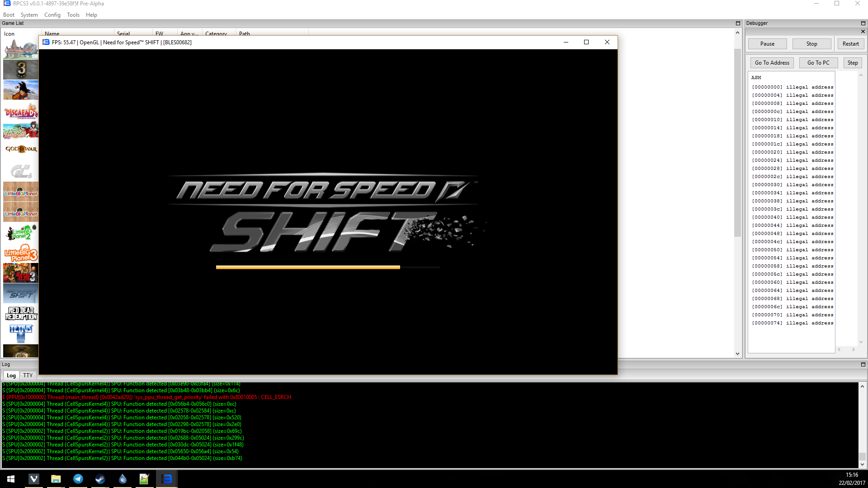
Task: Select the God of War game icon
Action: point(21,149)
